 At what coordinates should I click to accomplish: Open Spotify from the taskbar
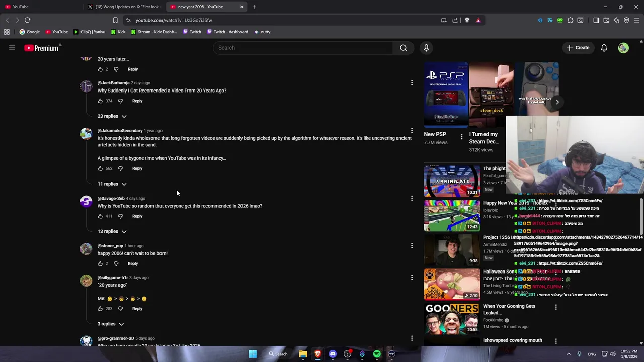[x=377, y=354]
